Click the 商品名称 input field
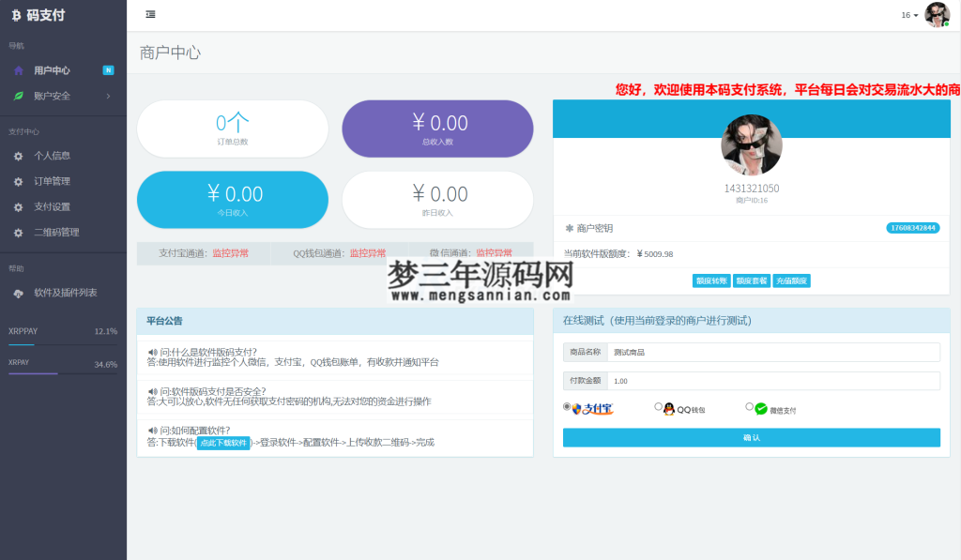Viewport: 961px width, 560px height. point(773,353)
